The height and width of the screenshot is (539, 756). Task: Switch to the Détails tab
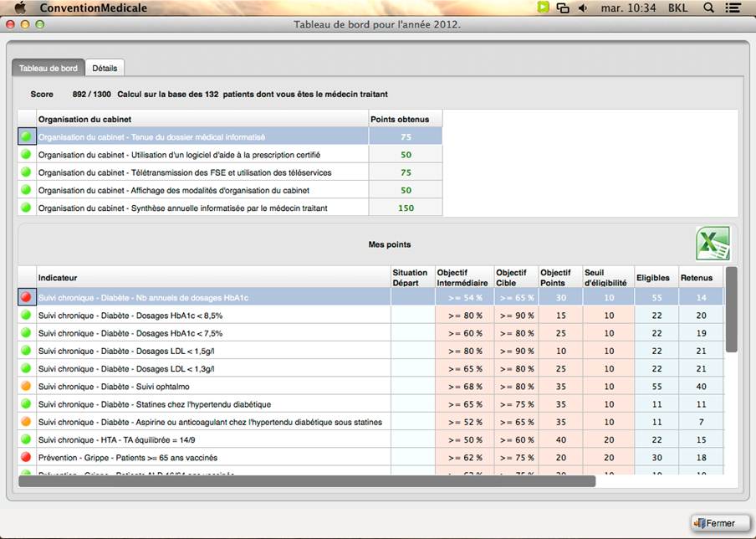point(105,68)
